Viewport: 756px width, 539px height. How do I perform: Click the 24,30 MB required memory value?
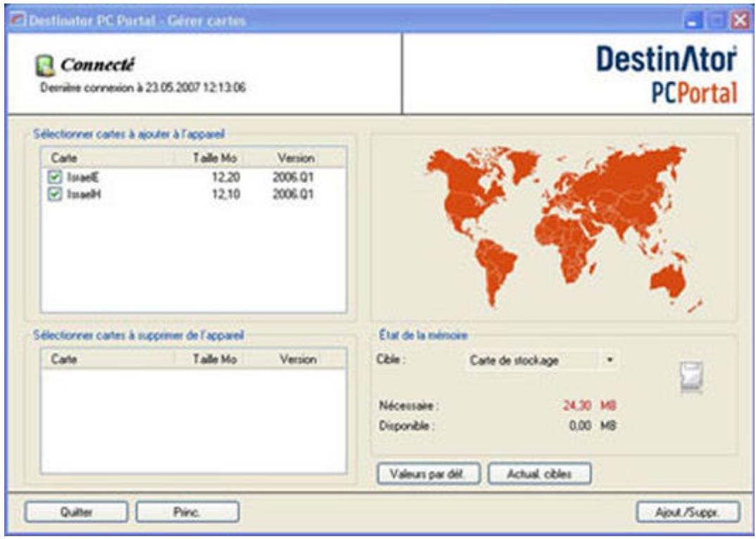point(589,405)
